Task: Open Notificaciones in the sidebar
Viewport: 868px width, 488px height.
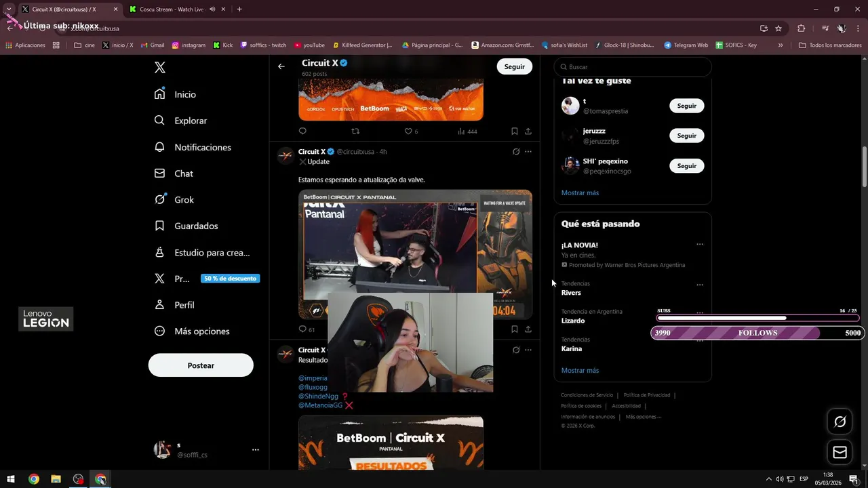Action: pos(193,147)
